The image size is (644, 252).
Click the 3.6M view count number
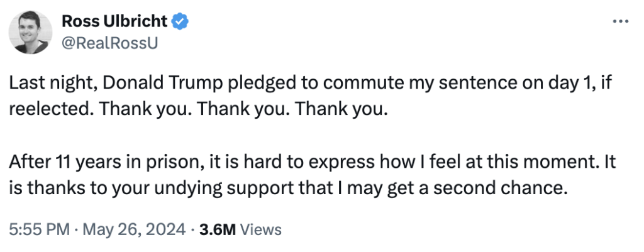(217, 229)
